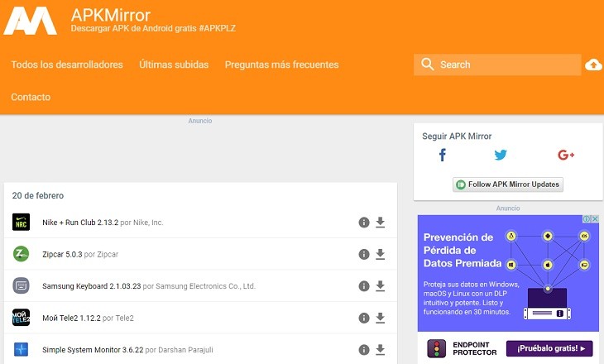Close the ad with X icon

pos(595,218)
